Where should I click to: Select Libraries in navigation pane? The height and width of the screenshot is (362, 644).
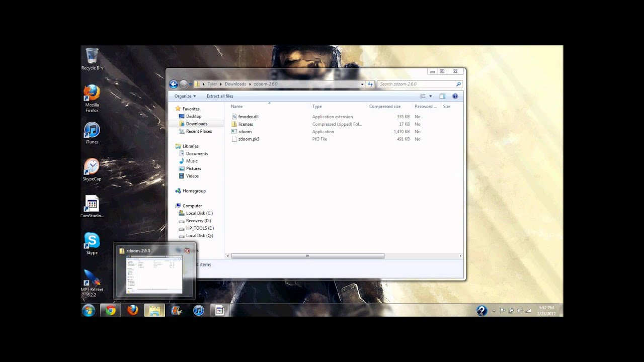pyautogui.click(x=190, y=146)
